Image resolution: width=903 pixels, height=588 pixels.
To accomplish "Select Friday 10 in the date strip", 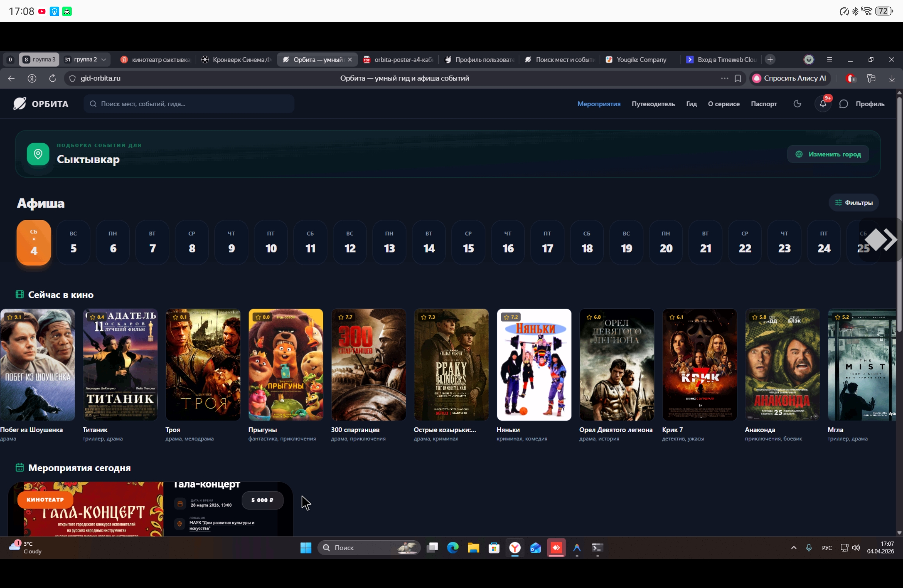I will [x=271, y=243].
